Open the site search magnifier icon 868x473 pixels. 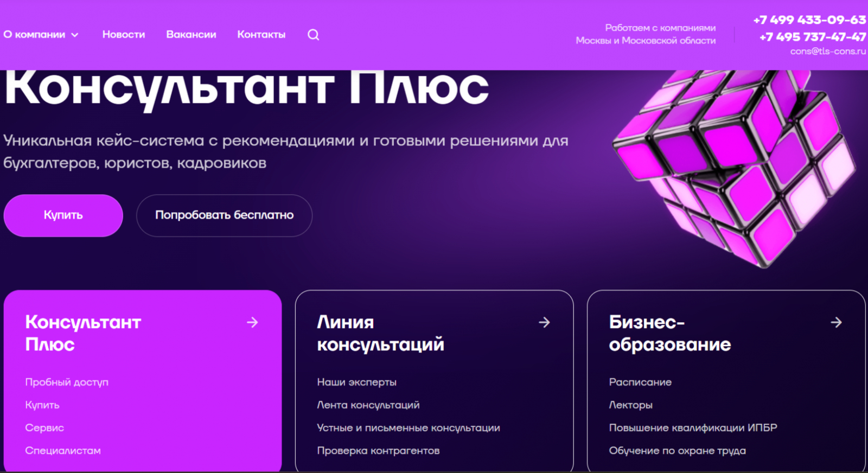click(313, 35)
